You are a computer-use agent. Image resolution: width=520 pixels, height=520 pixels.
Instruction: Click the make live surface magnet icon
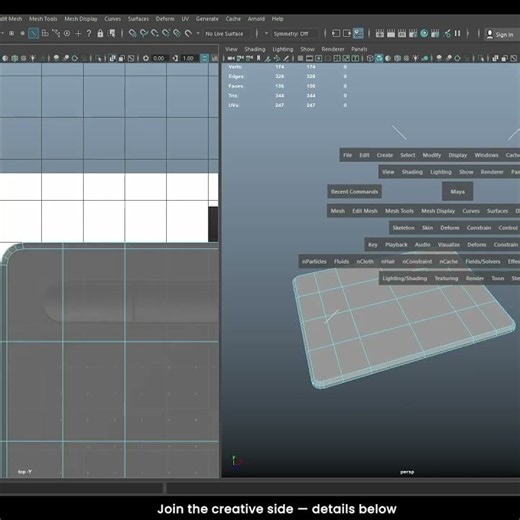point(188,33)
